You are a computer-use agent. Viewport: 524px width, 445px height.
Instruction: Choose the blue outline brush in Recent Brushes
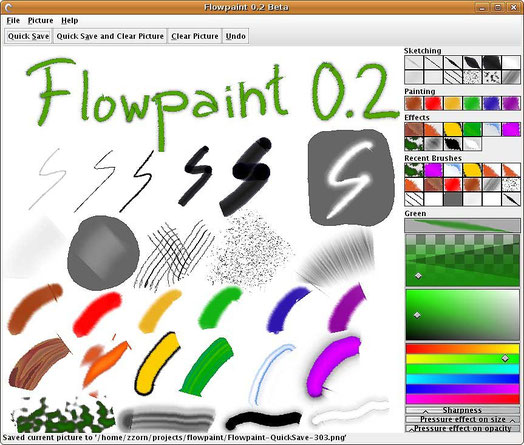click(452, 170)
